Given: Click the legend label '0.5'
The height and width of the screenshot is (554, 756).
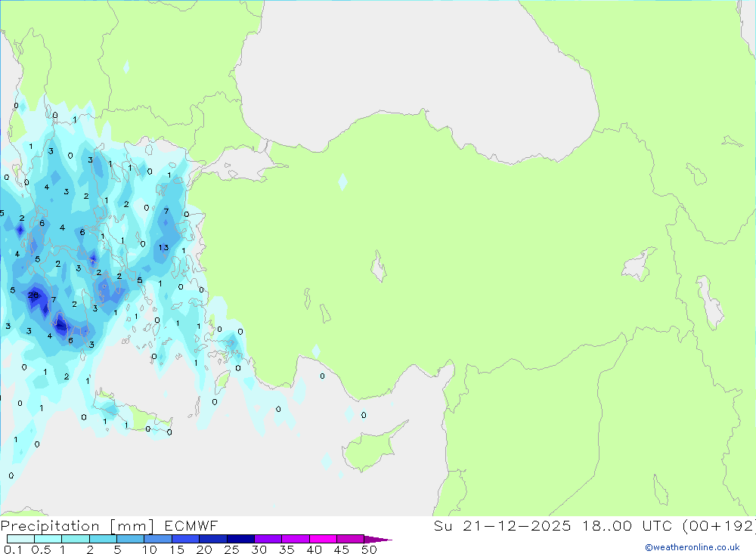Looking at the screenshot, I should [41, 549].
